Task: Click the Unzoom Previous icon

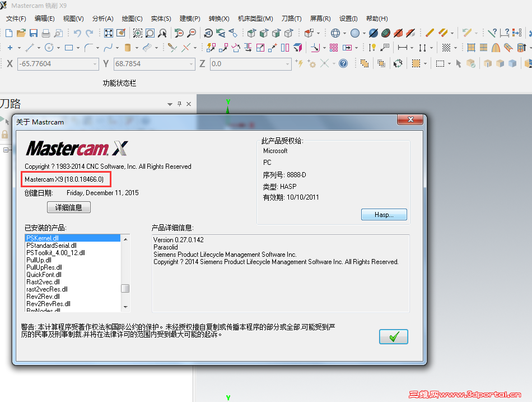Action: pyautogui.click(x=179, y=33)
